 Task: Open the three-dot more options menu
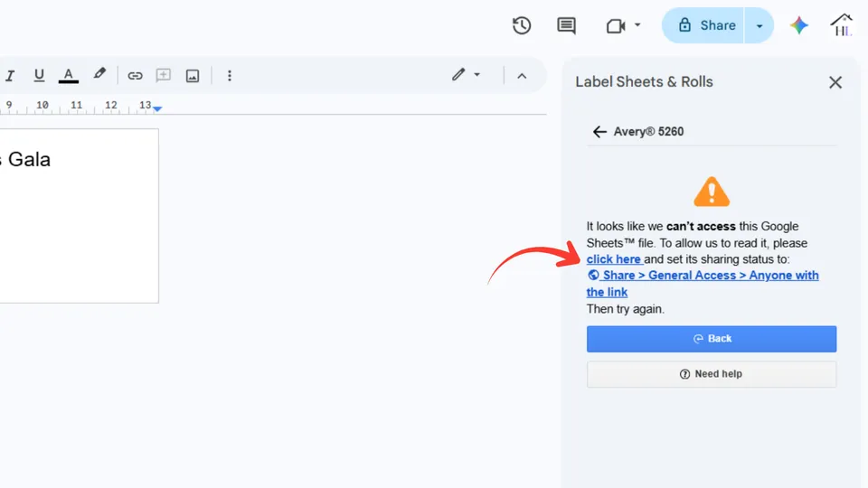click(229, 75)
